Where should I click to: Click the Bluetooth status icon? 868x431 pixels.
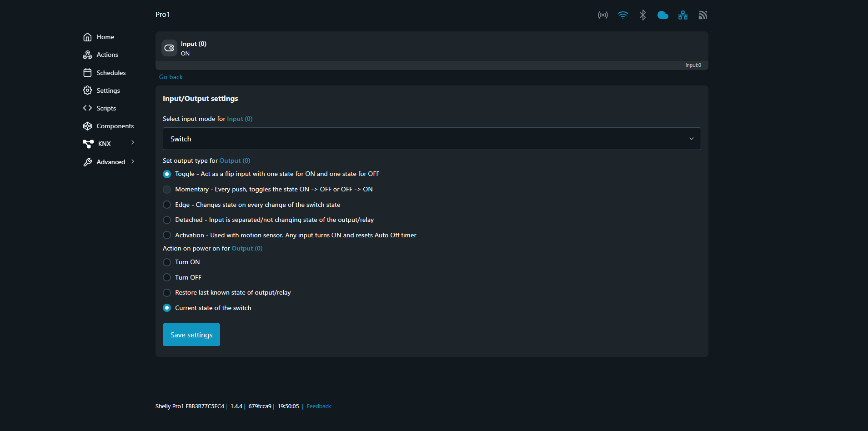[x=642, y=15]
